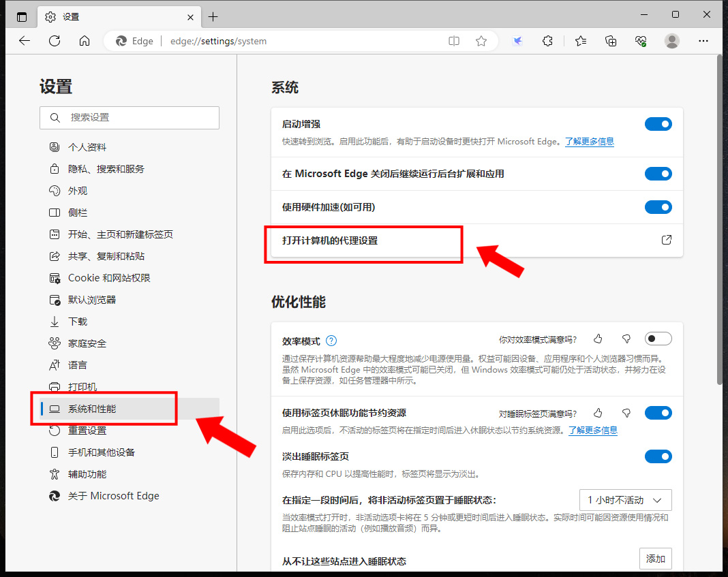728x577 pixels.
Task: Open Settings and more ellipsis menu
Action: point(703,41)
